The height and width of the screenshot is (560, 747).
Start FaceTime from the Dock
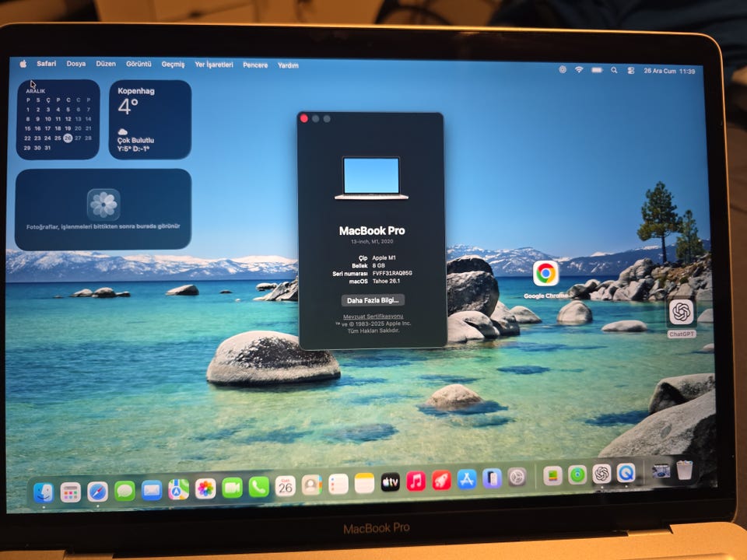232,488
